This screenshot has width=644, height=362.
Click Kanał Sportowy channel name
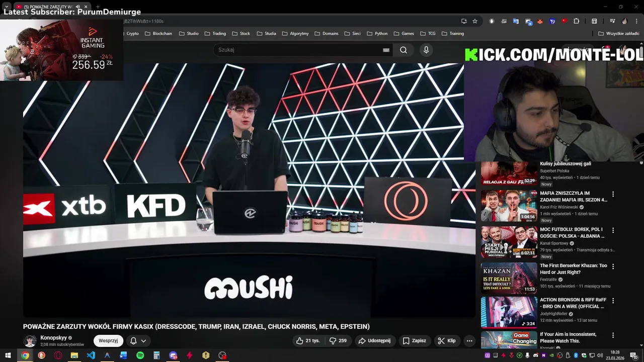coord(554,243)
